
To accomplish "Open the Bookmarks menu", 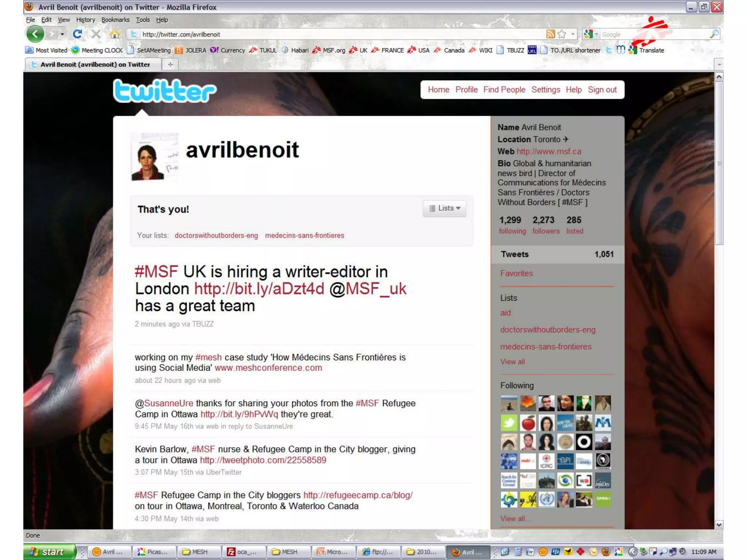I will 115,20.
